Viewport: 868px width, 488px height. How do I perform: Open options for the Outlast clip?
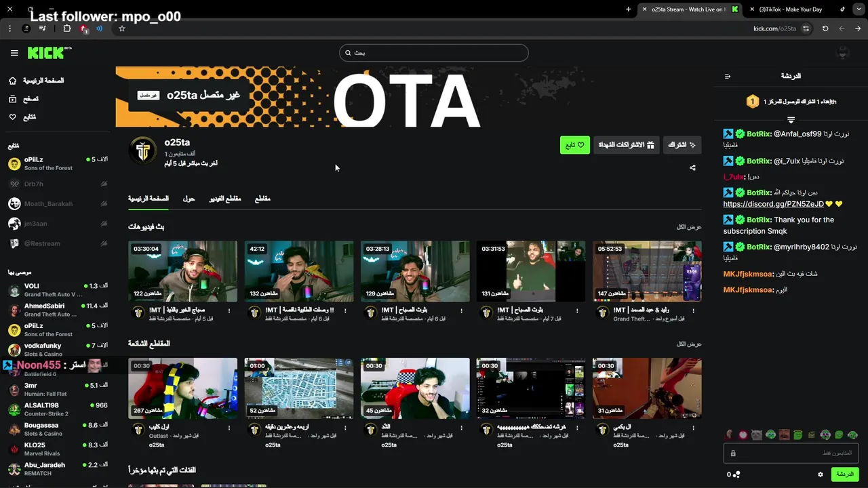click(x=229, y=428)
